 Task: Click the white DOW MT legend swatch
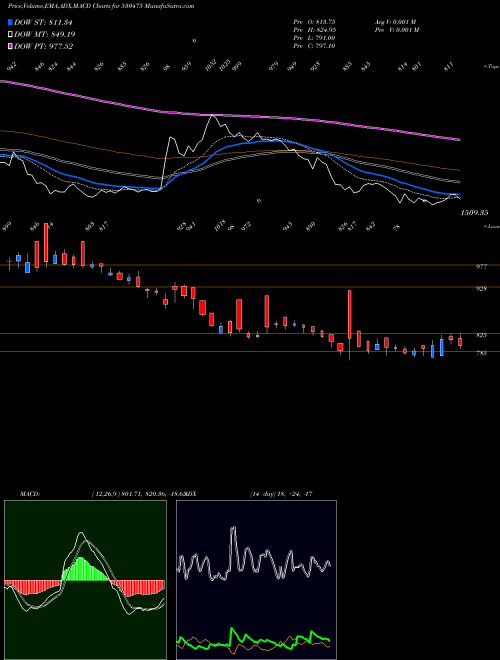(10, 34)
